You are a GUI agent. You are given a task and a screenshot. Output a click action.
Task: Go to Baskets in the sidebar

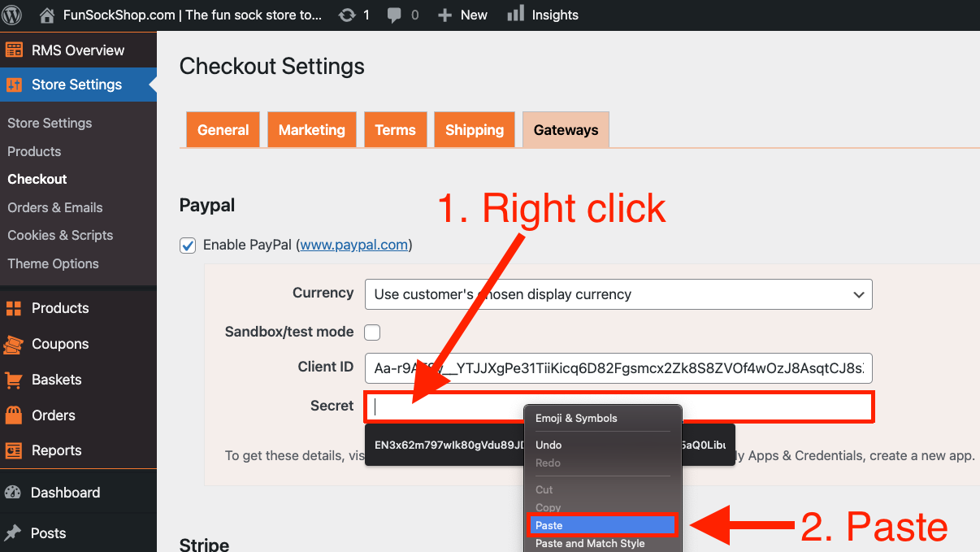coord(57,380)
